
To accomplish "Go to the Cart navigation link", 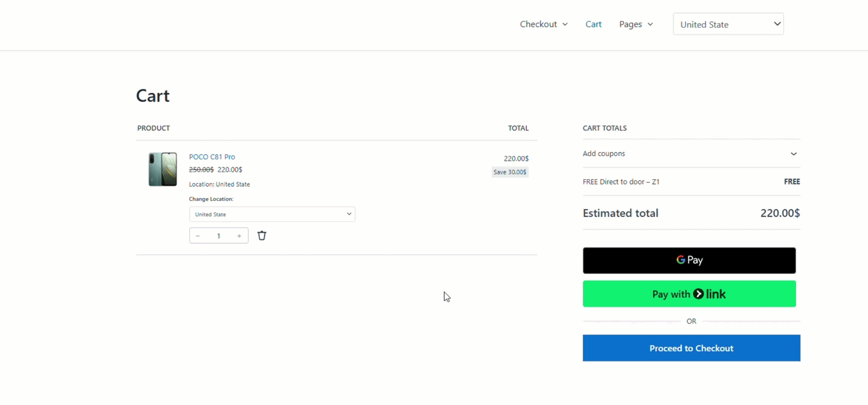I will 593,24.
